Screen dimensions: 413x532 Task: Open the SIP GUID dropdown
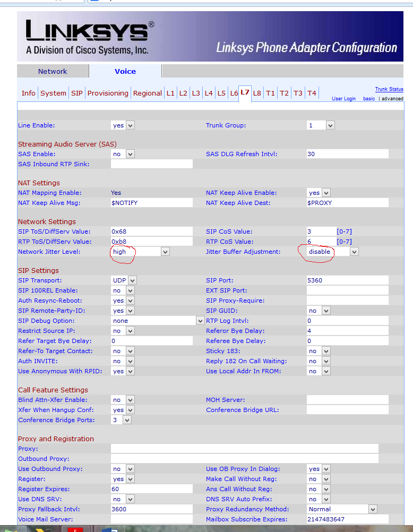pos(319,311)
